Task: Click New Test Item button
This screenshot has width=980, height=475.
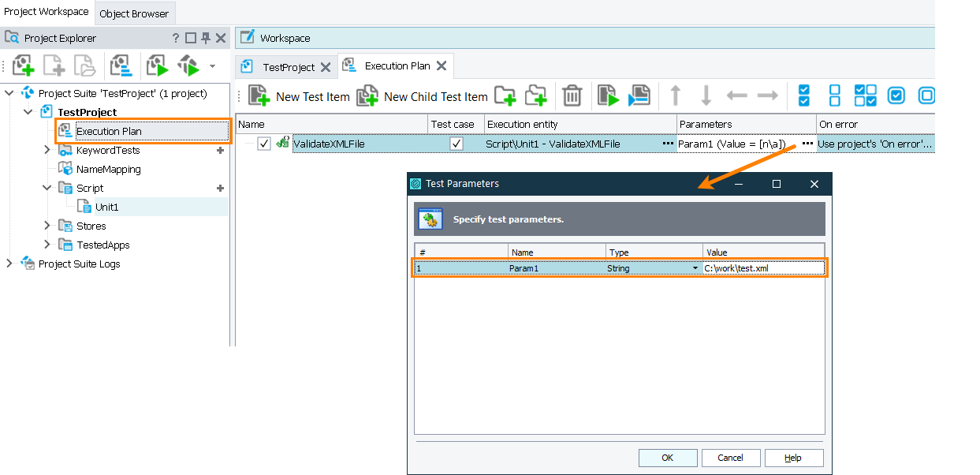Action: point(299,96)
